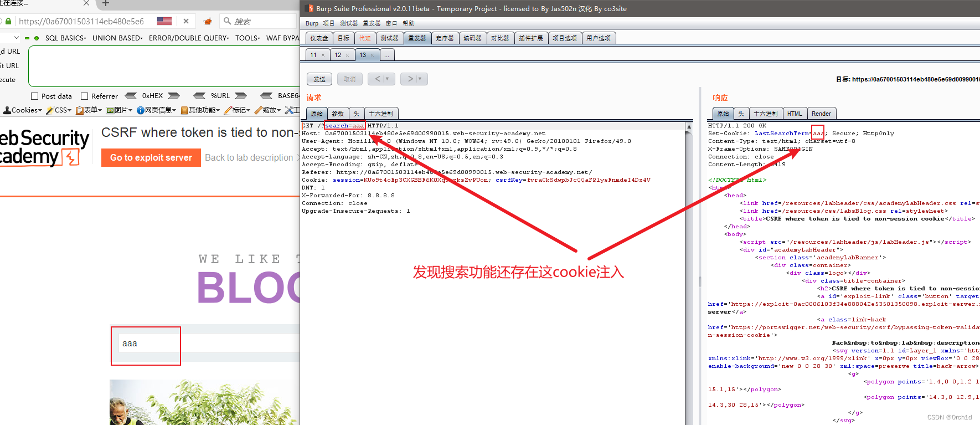Viewport: 980px width, 425px height.
Task: Switch to the 编码器 decoder tab
Action: point(473,38)
